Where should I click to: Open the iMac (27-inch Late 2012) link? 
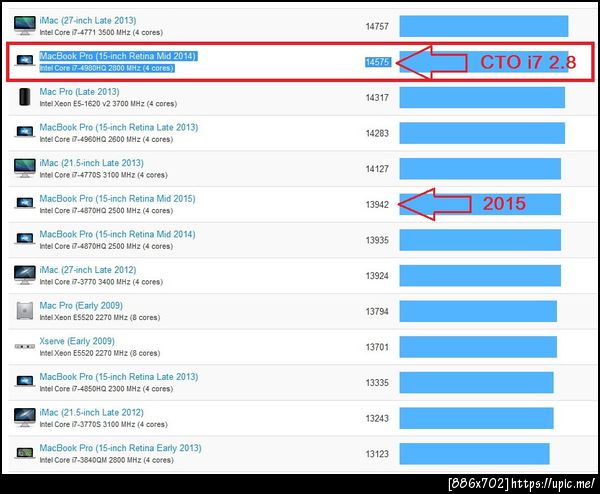click(x=88, y=270)
